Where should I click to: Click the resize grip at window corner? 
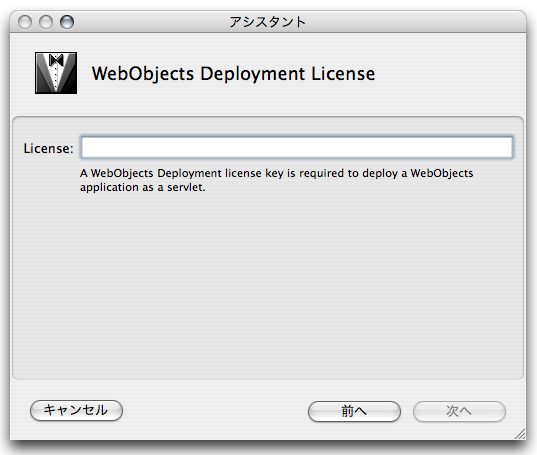[x=520, y=434]
